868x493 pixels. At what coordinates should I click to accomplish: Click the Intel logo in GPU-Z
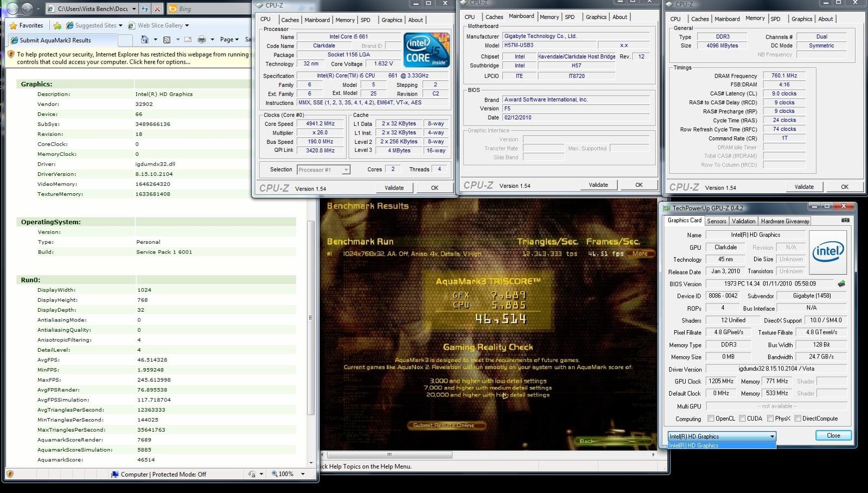(828, 251)
